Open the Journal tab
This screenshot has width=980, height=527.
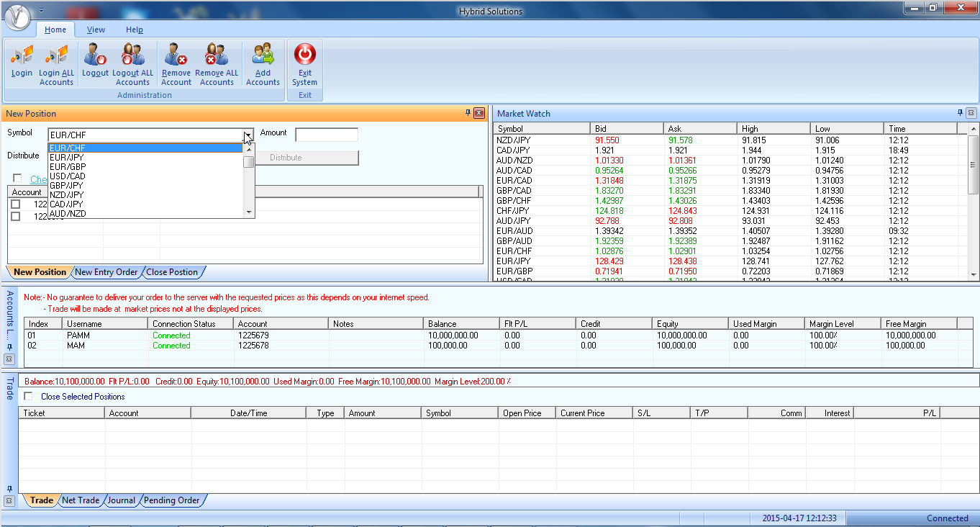(x=121, y=500)
